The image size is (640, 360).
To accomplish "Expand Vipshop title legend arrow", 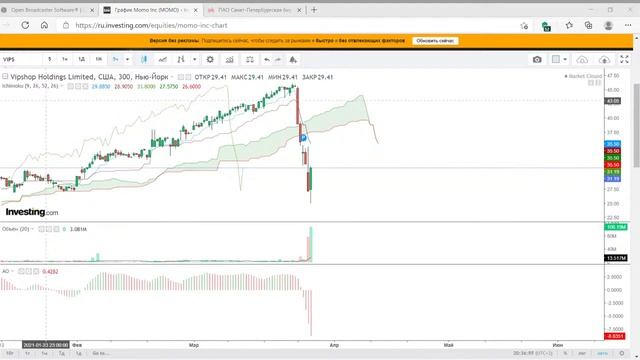I will [x=171, y=77].
